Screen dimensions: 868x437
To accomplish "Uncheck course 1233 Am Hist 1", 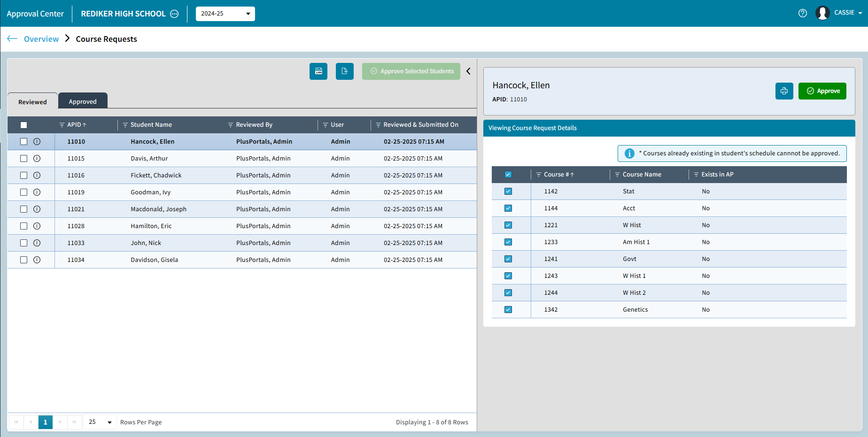I will coord(508,242).
